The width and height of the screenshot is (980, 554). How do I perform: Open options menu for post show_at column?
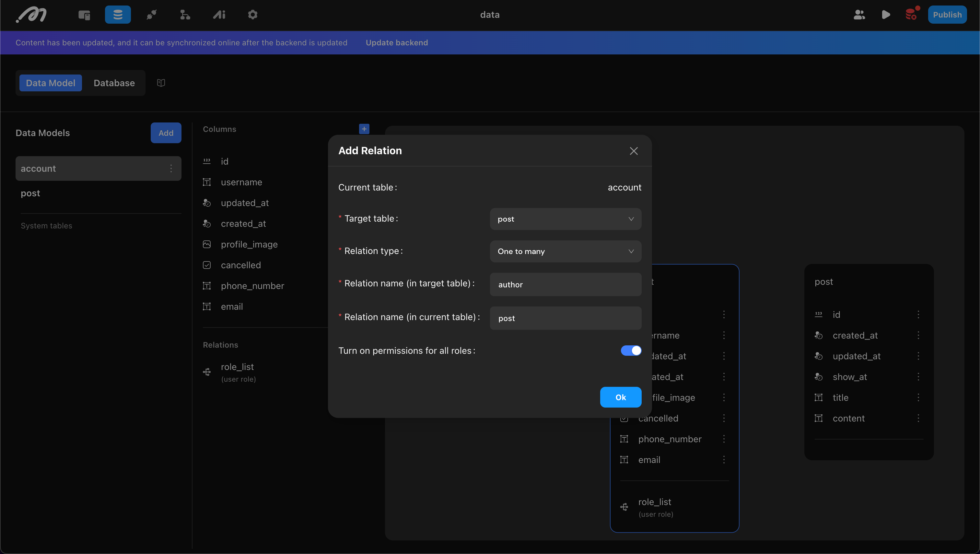click(918, 377)
